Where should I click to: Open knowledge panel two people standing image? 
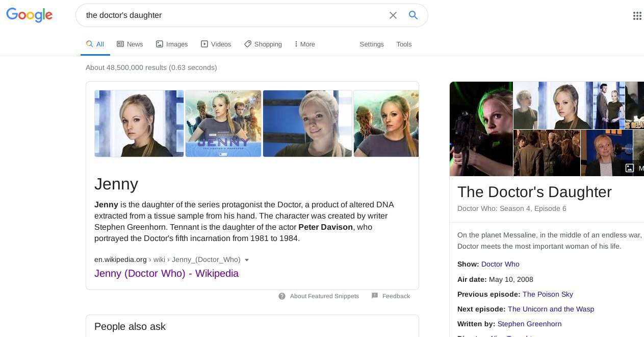[609, 105]
